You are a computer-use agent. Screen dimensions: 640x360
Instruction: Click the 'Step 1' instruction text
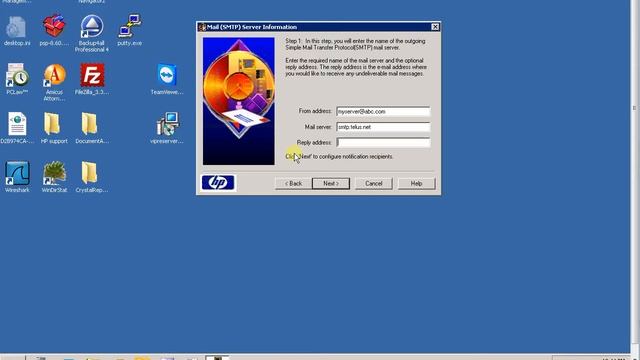pyautogui.click(x=355, y=44)
